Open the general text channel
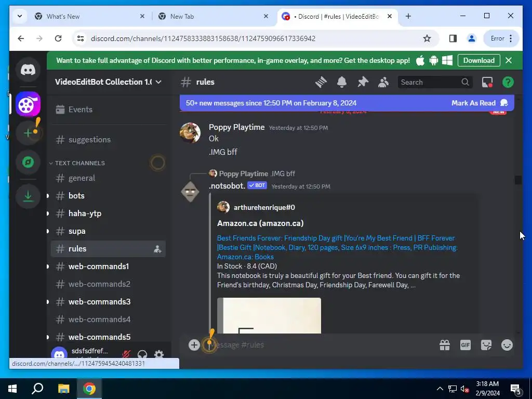Viewport: 532px width, 399px height. (108, 178)
